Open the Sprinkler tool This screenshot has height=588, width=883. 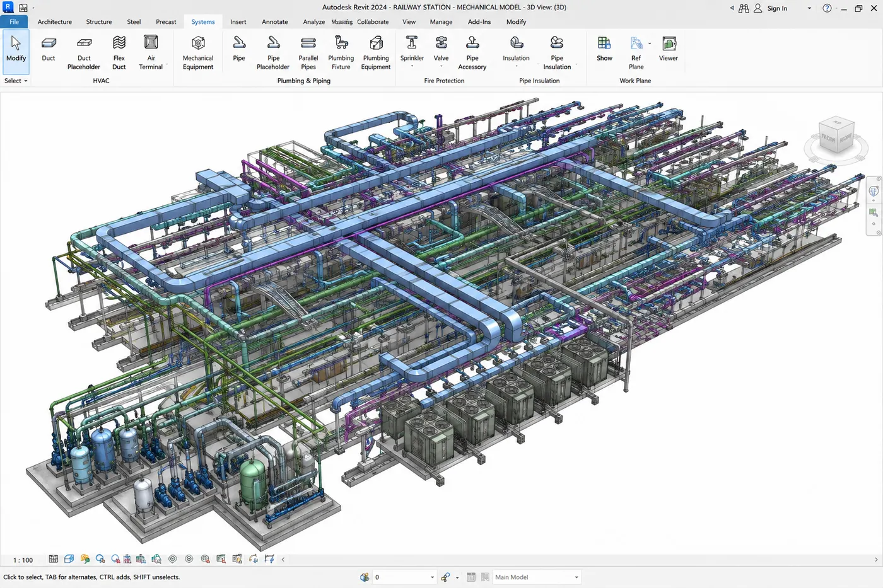[x=412, y=50]
